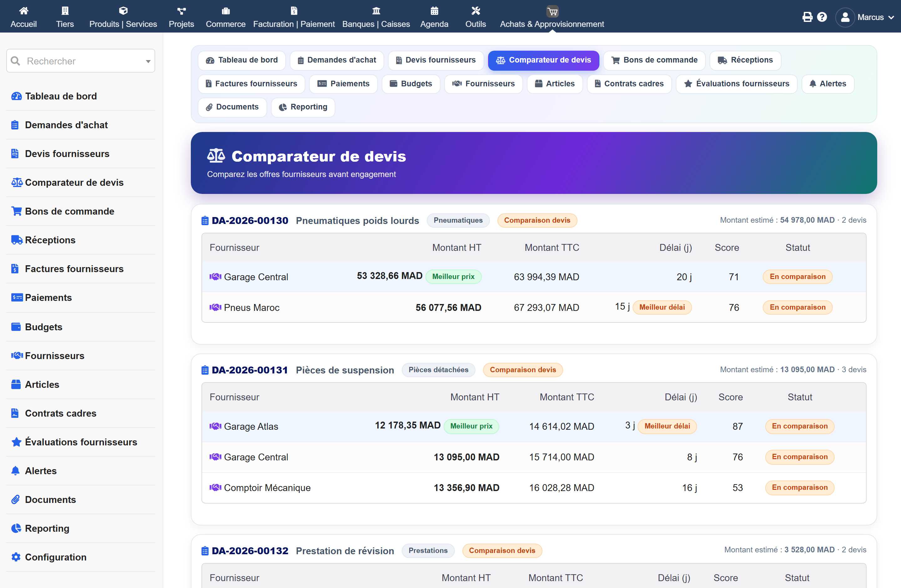
Task: Click the Facturation invoice icon
Action: click(x=294, y=11)
